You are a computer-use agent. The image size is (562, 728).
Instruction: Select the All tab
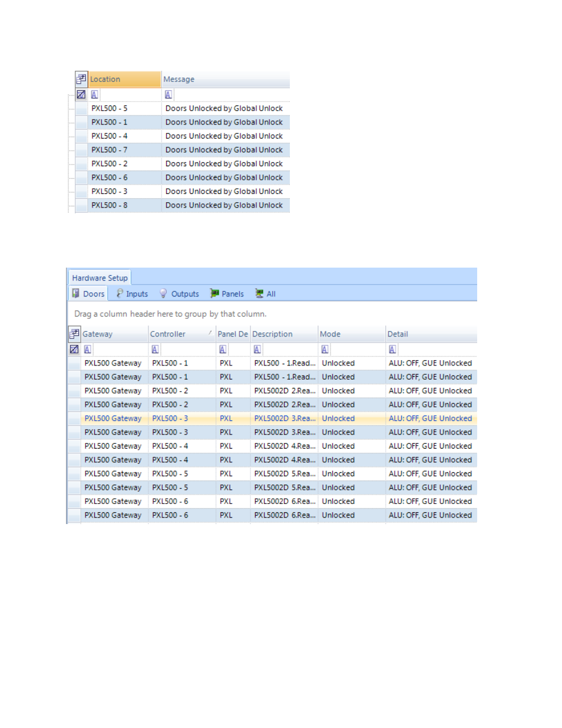pyautogui.click(x=265, y=294)
